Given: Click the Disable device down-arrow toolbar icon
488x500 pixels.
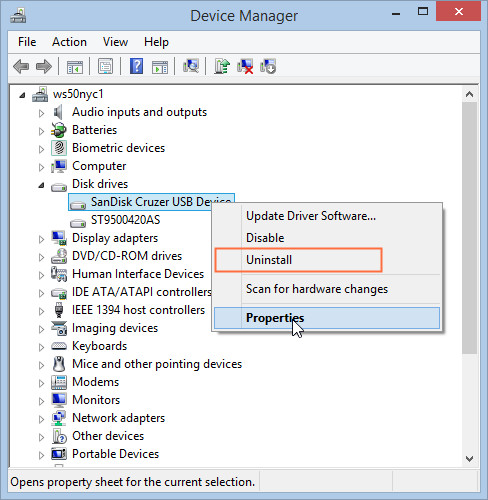Looking at the screenshot, I should (x=268, y=66).
